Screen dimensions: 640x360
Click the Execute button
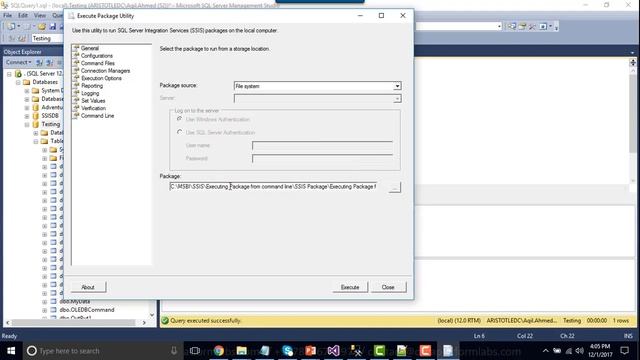(x=350, y=287)
